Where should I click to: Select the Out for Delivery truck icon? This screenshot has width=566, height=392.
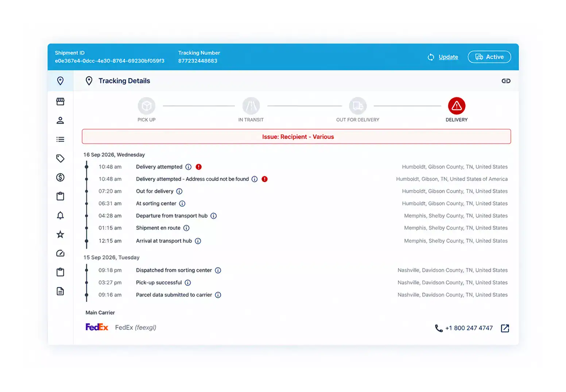(358, 106)
